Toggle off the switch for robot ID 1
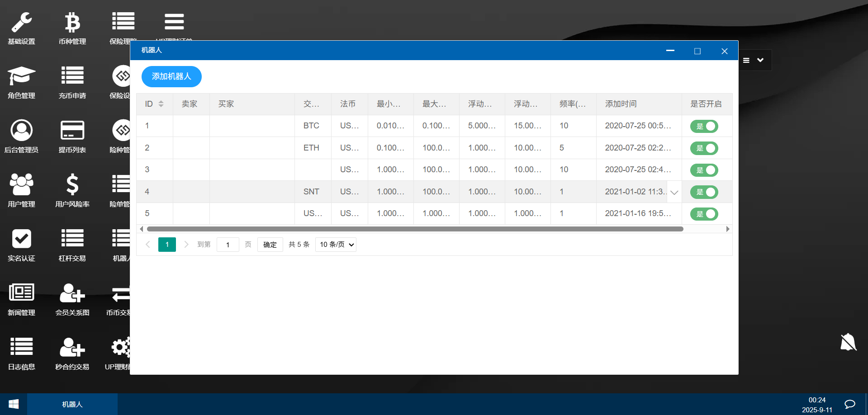Image resolution: width=868 pixels, height=415 pixels. pyautogui.click(x=704, y=127)
